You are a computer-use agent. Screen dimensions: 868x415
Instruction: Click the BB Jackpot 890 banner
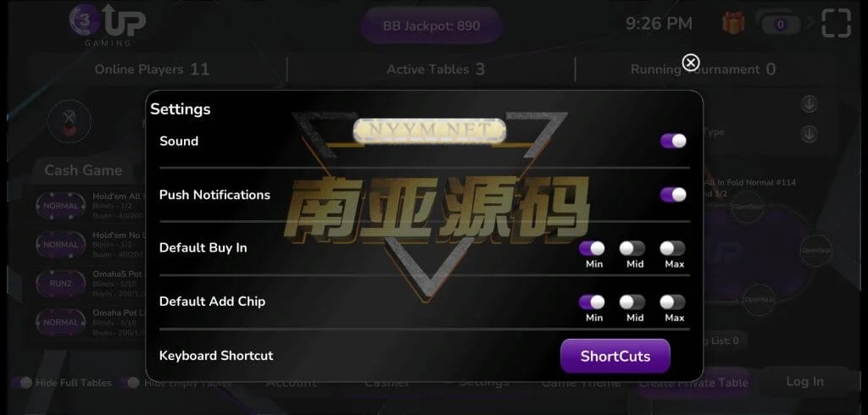point(431,25)
